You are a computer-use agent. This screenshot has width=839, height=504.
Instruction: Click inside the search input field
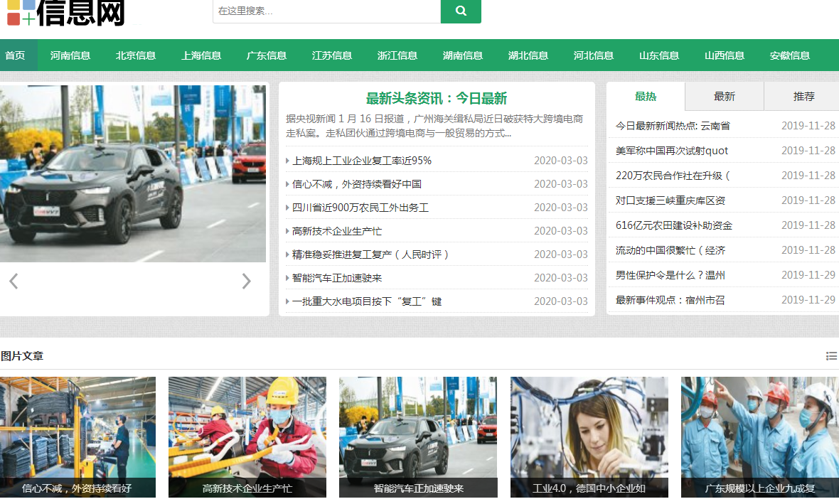tap(326, 11)
